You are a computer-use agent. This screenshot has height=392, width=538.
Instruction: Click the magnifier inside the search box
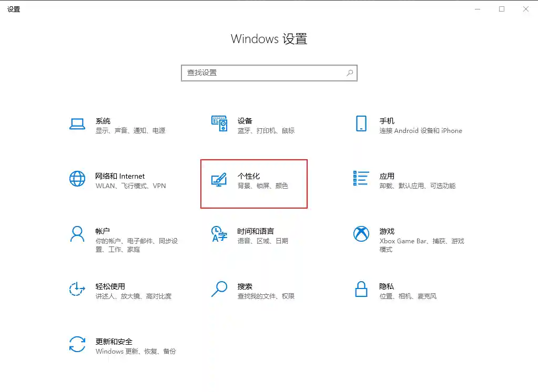350,73
